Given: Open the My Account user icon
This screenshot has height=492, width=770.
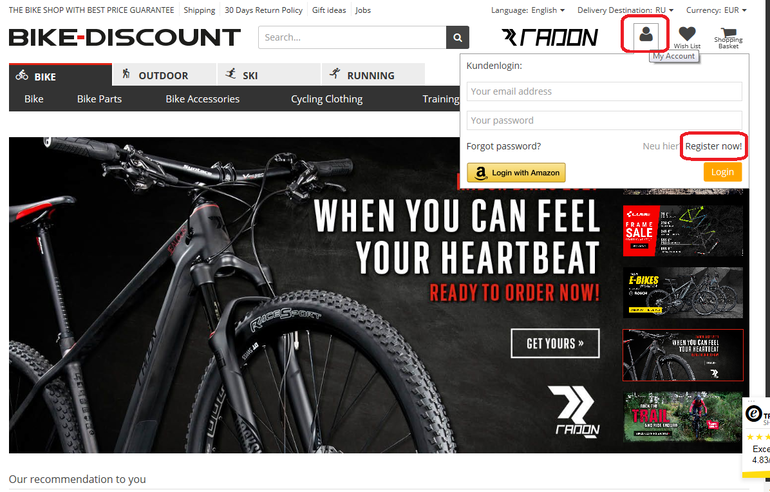Looking at the screenshot, I should pos(646,34).
